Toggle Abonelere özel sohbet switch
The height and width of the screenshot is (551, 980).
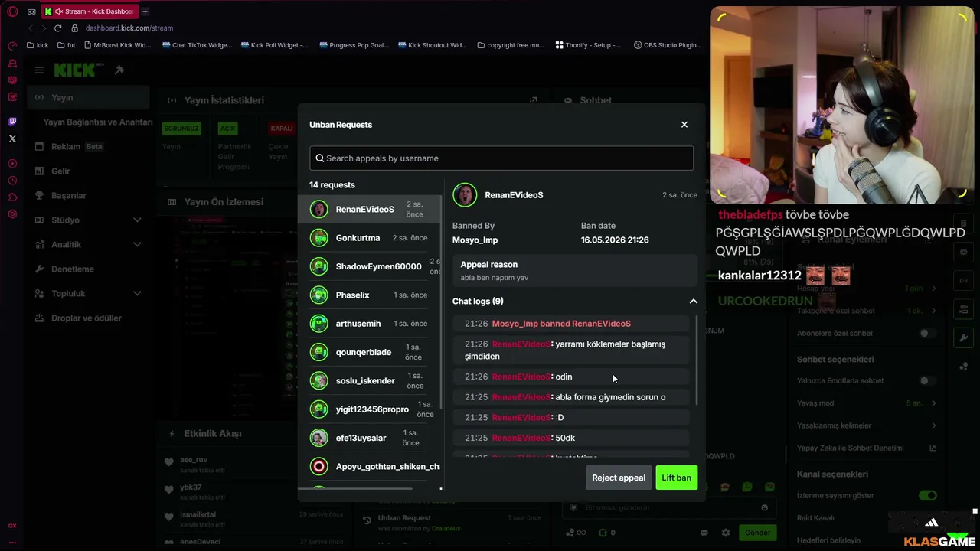pos(928,334)
